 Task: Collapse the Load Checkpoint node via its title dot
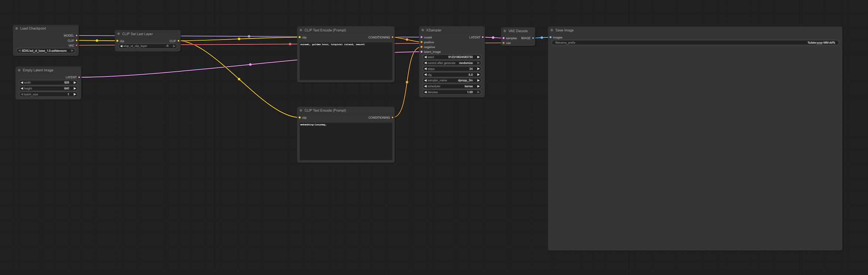(x=17, y=28)
